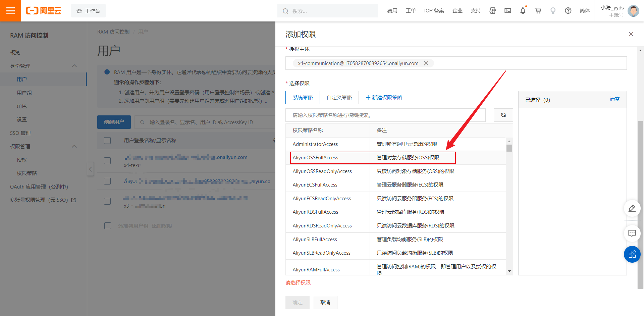Viewport: 644px width, 316px height.
Task: Switch language via 简体
Action: tap(585, 11)
